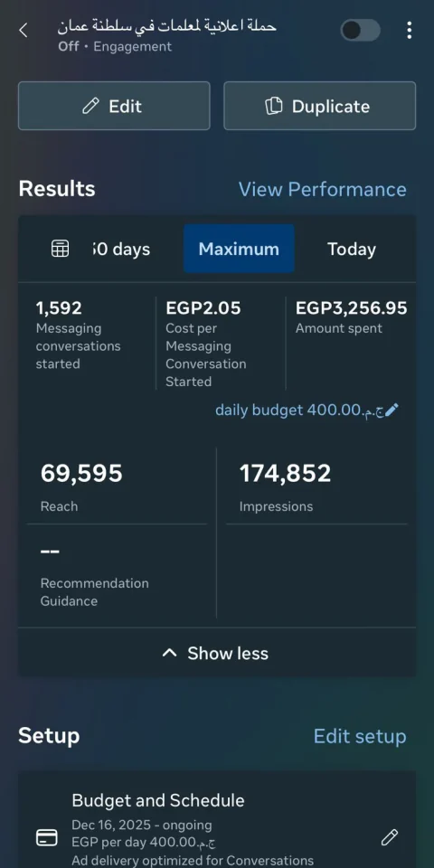
Task: Open the calendar date range picker icon
Action: point(61,249)
